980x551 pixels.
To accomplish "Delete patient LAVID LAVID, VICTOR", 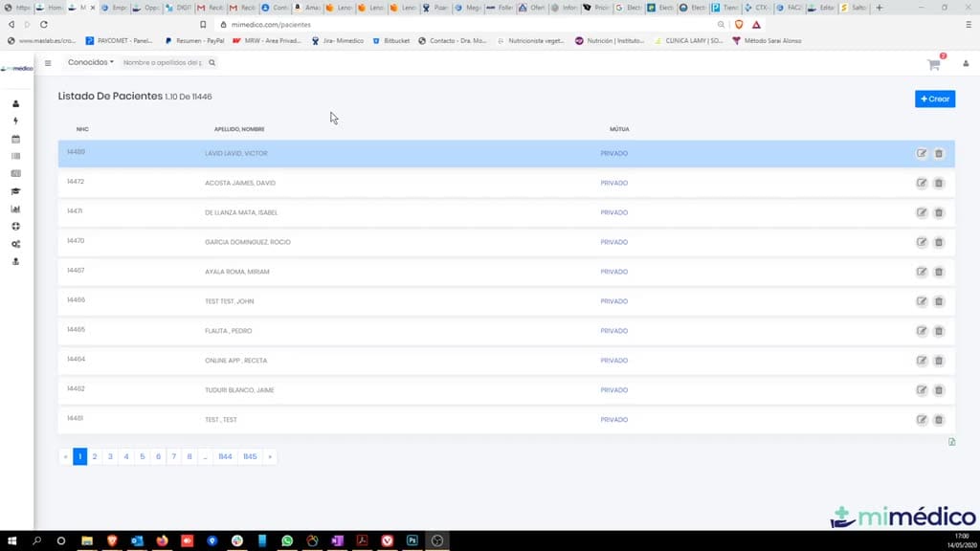I will point(939,154).
